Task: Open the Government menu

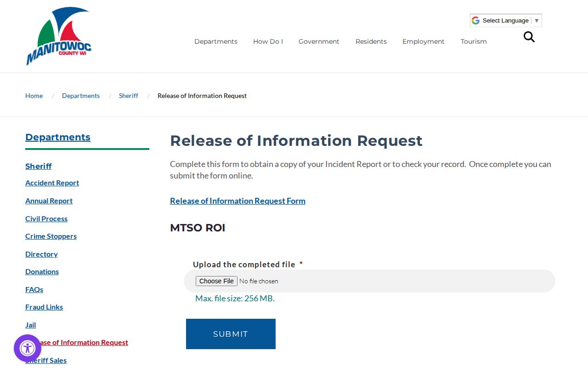Action: pyautogui.click(x=319, y=41)
